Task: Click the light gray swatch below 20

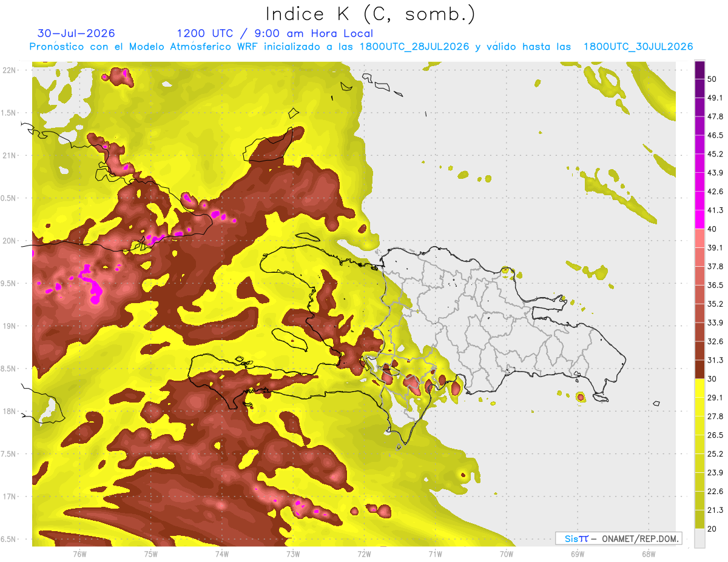Action: (699, 538)
